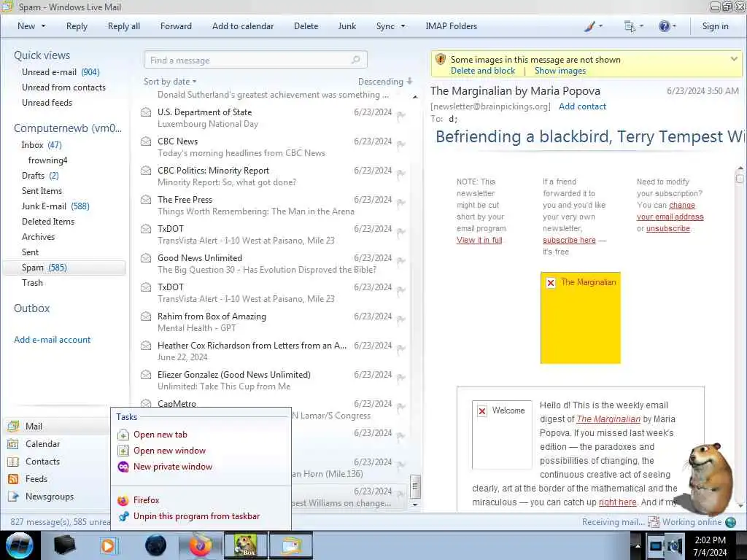
Task: Flag the U.S. Department of State message
Action: pyautogui.click(x=401, y=115)
